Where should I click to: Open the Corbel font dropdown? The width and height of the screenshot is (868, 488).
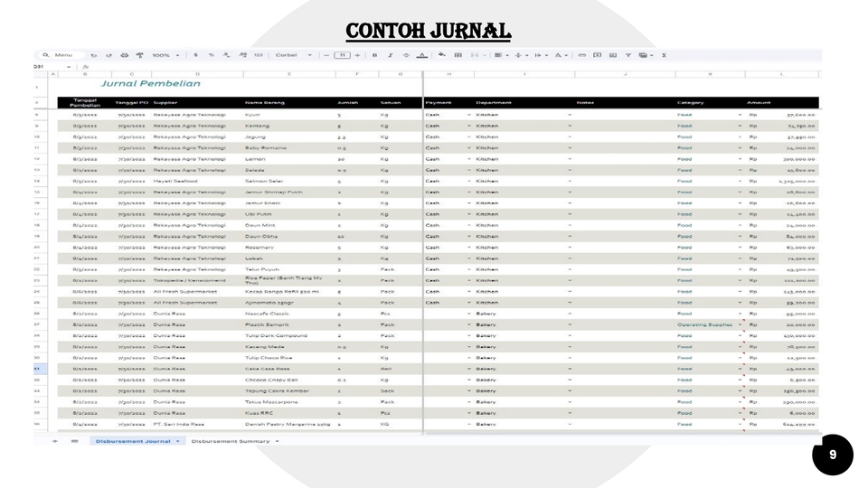[x=293, y=55]
